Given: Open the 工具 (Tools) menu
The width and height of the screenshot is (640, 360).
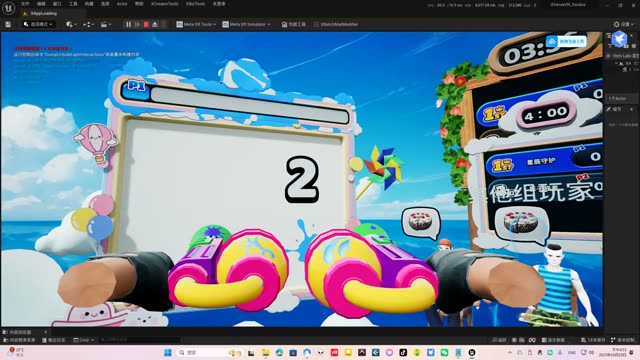Looking at the screenshot, I should [x=73, y=4].
